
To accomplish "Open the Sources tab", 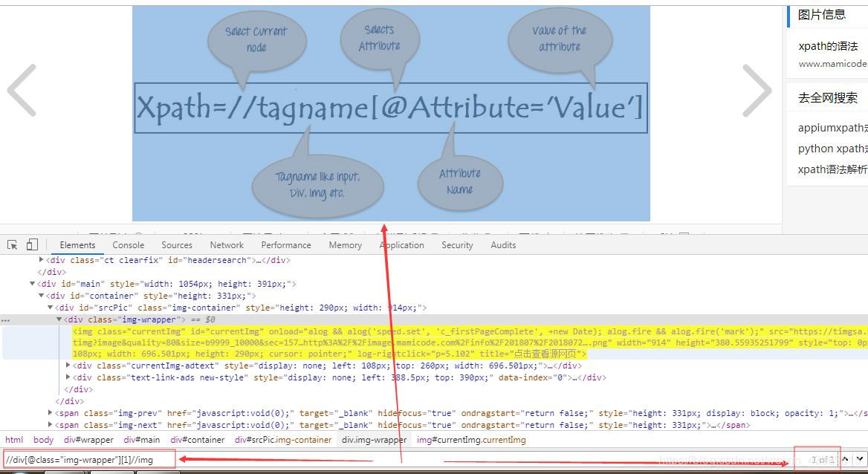I will coord(177,244).
